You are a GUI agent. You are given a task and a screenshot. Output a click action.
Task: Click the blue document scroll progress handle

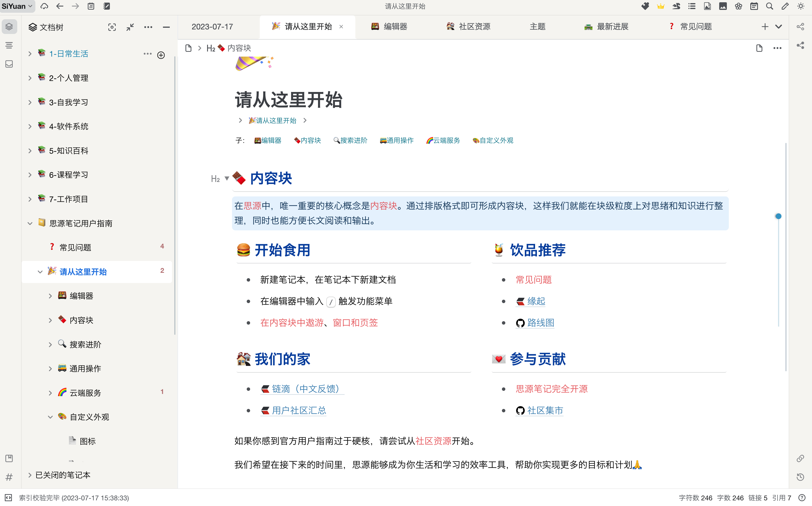(778, 216)
